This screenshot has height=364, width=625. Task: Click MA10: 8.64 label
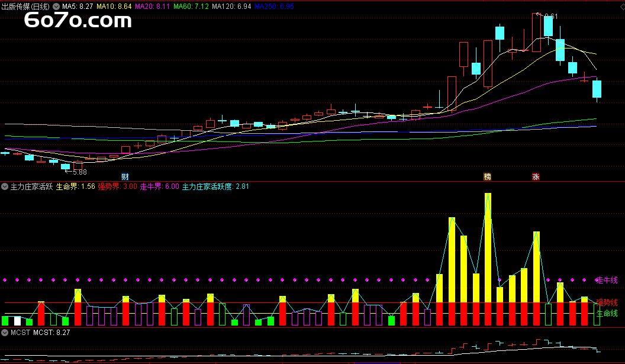tap(114, 7)
